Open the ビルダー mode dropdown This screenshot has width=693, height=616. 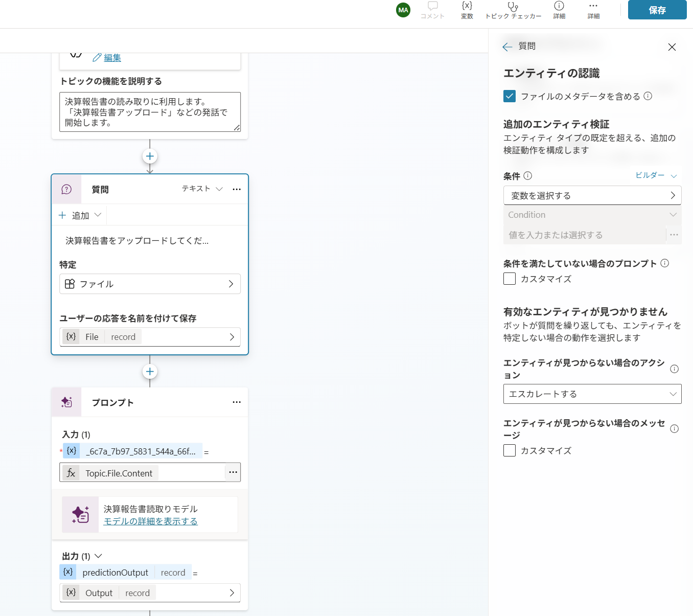(x=656, y=175)
